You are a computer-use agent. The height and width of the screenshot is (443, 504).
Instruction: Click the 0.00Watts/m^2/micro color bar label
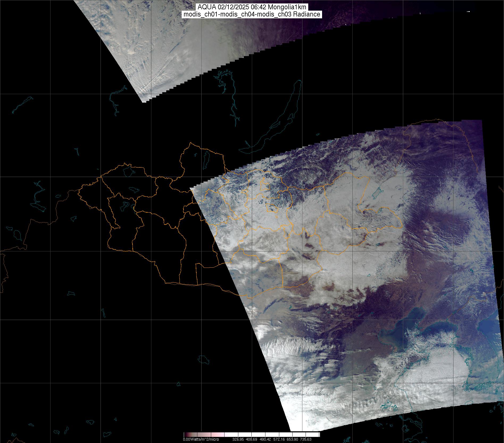[201, 440]
